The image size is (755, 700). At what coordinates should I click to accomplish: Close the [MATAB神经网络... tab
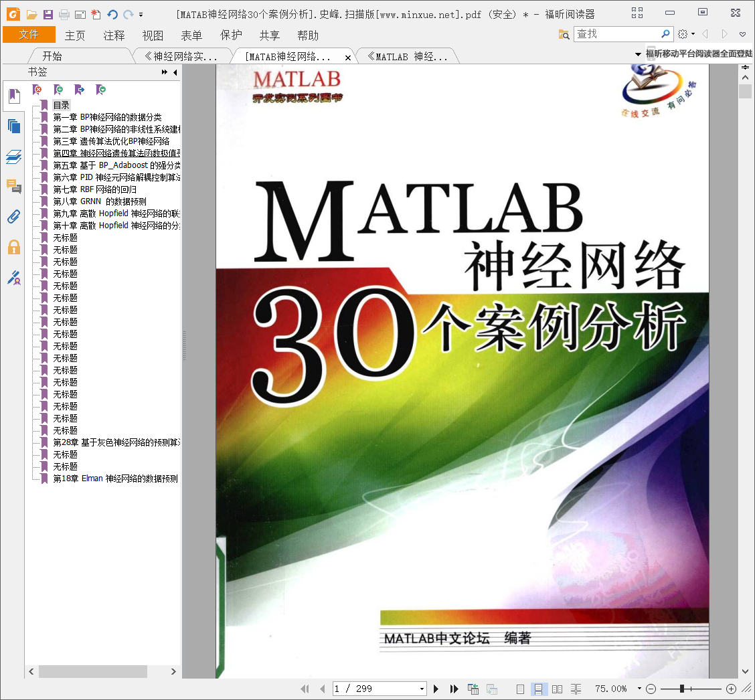[347, 58]
